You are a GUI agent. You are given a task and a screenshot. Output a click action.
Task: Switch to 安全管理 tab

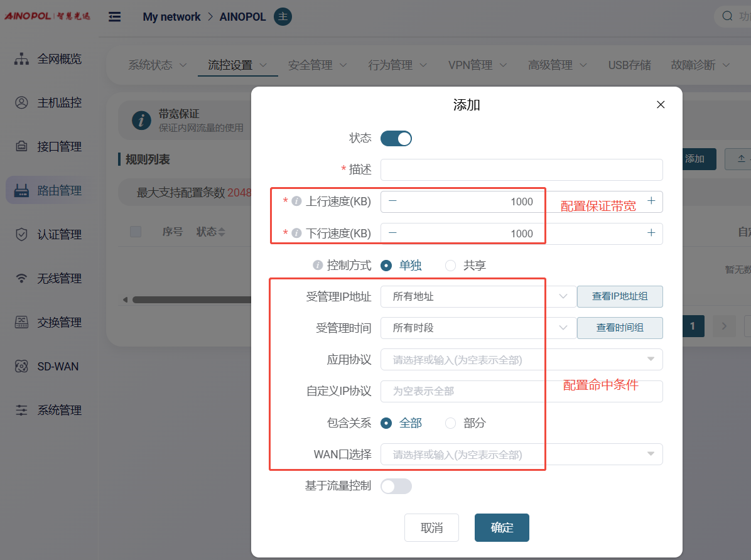tap(317, 65)
